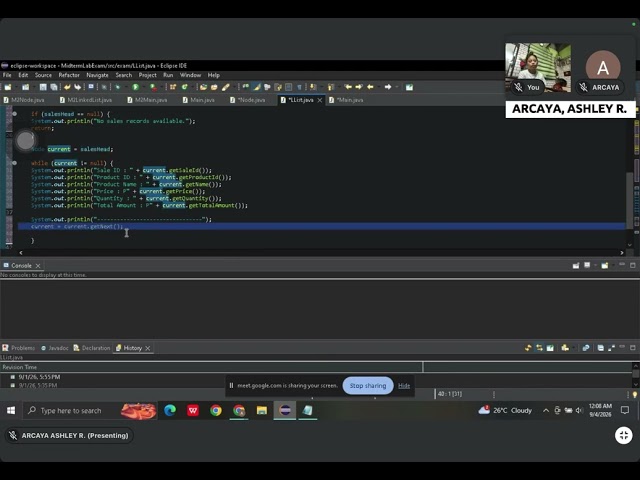Click Display Selected Console icon
640x480 pixels.
[x=587, y=265]
